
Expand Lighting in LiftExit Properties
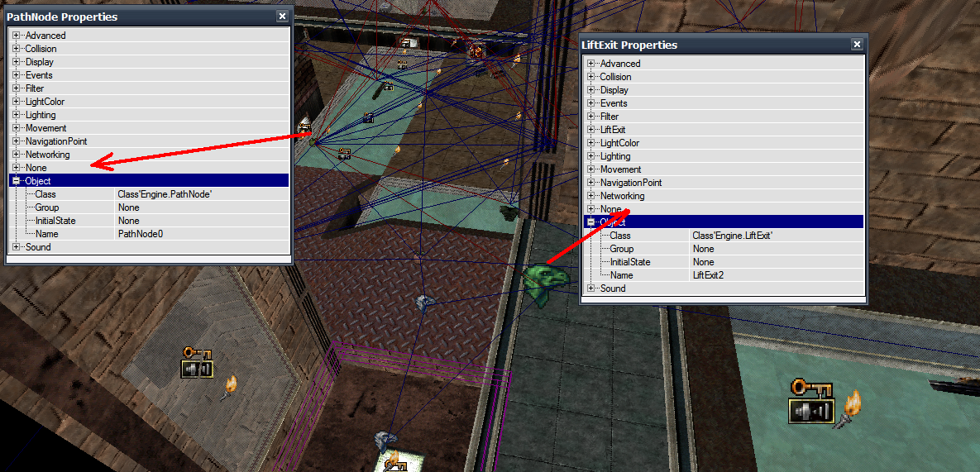(591, 156)
